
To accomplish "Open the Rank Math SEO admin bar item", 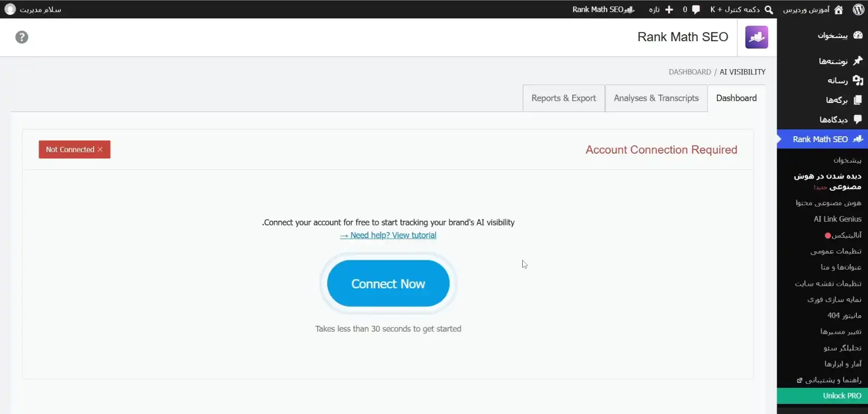I will click(603, 10).
